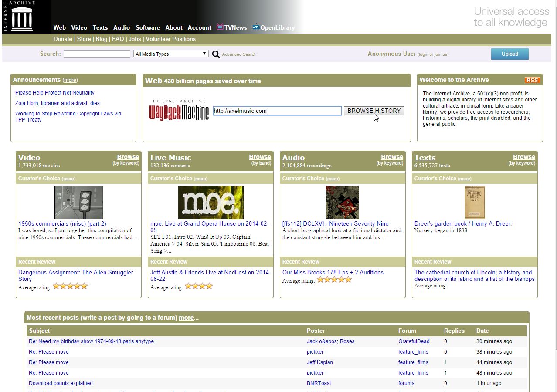The image size is (557, 392).
Task: Click the Advanced Search link
Action: 239,54
